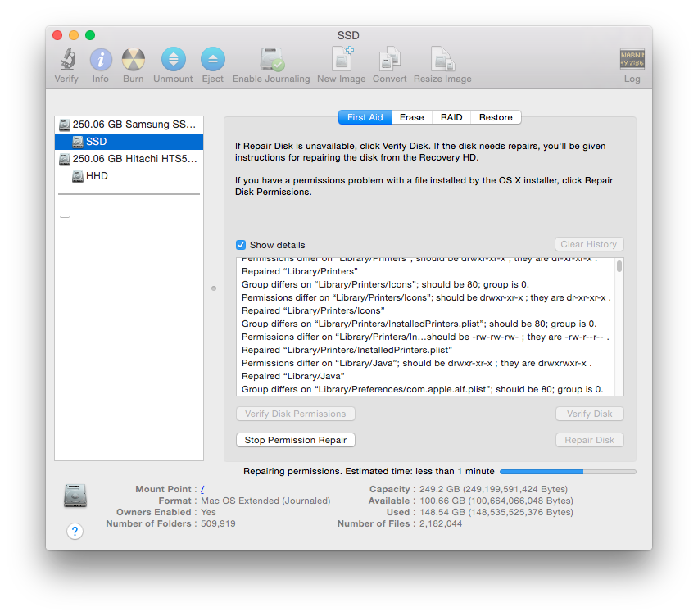
Task: Click the Owners Enabled value Yes
Action: pos(208,512)
